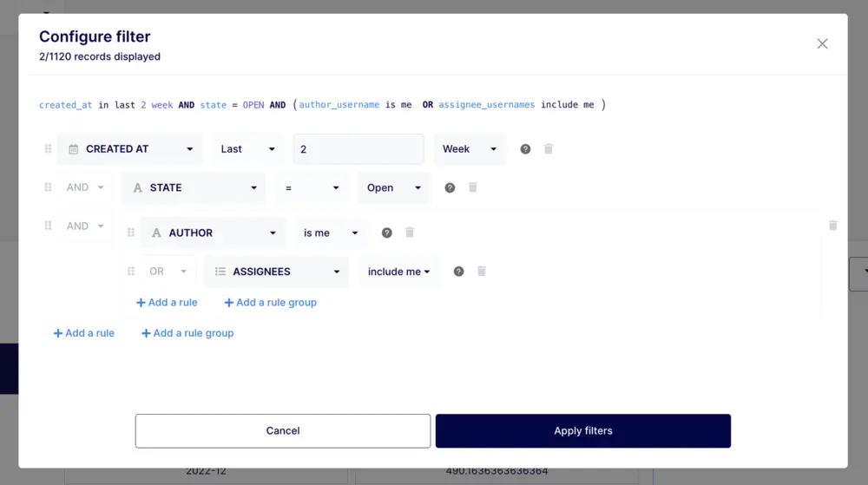Open the CREATED AT field dropdown
This screenshot has height=485, width=868.
[x=130, y=148]
